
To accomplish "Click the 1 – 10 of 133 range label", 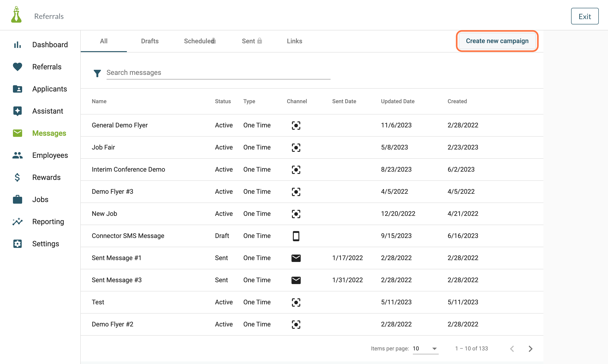I will [471, 349].
